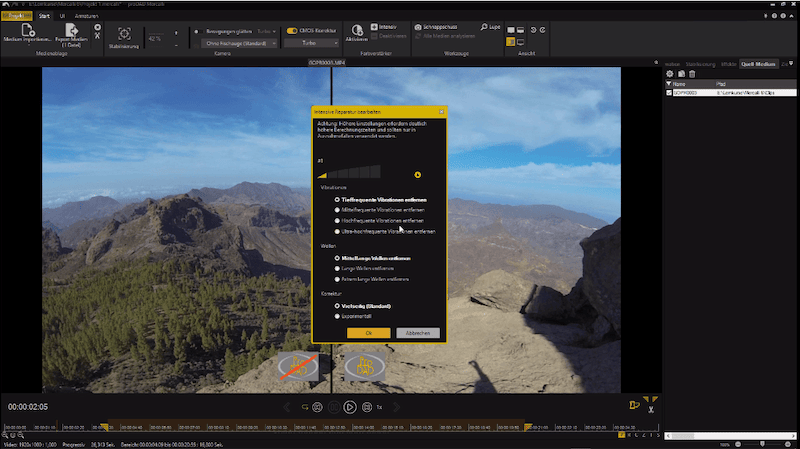The width and height of the screenshot is (800, 449).
Task: Select Mittelfrequente Vibrationen entfernen option
Action: [338, 209]
